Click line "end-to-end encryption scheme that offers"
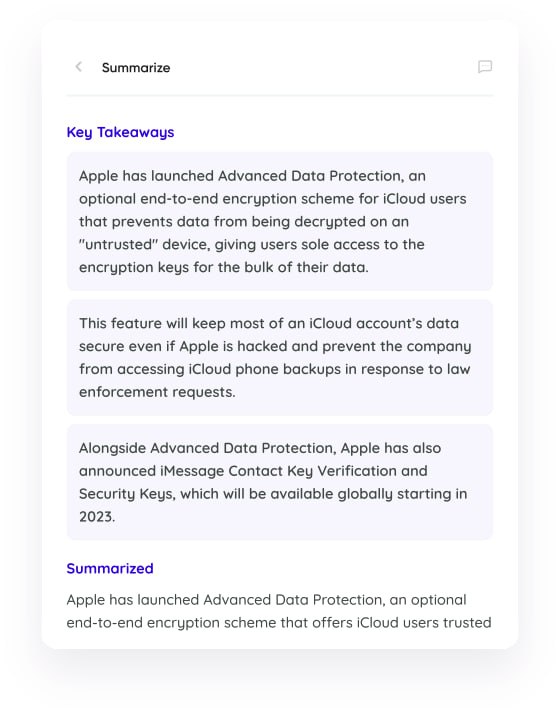 click(x=279, y=623)
